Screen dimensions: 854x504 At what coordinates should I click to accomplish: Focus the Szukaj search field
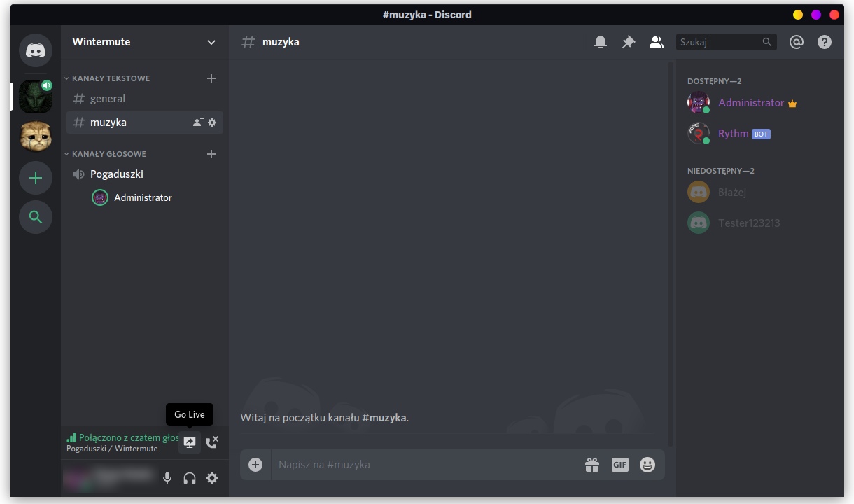pos(727,42)
